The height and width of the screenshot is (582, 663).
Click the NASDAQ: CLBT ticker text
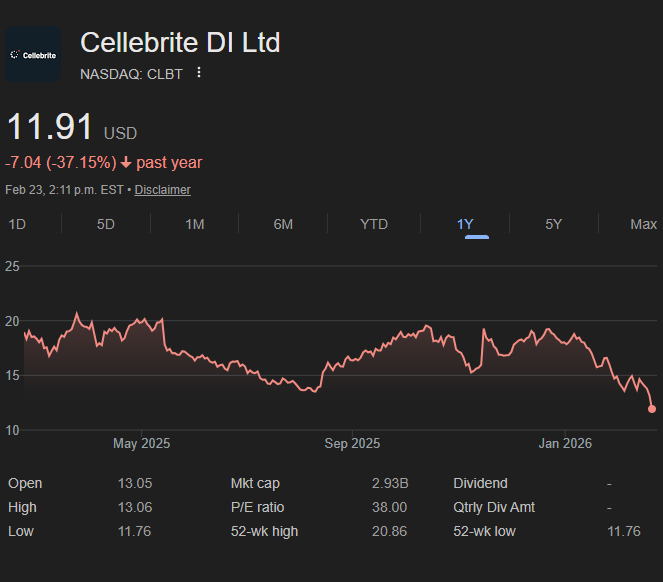coord(131,74)
